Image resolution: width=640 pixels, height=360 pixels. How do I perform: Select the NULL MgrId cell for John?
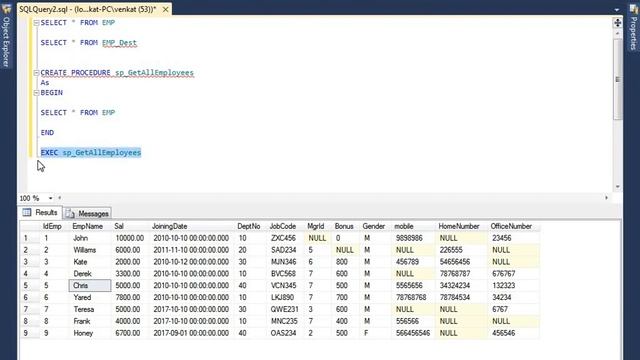tap(318, 238)
